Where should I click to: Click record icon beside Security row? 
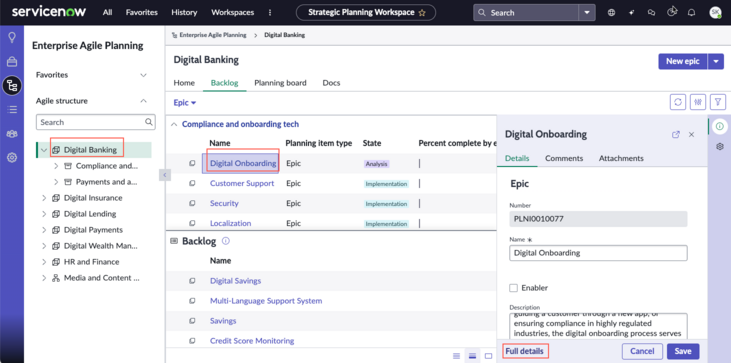[192, 204]
